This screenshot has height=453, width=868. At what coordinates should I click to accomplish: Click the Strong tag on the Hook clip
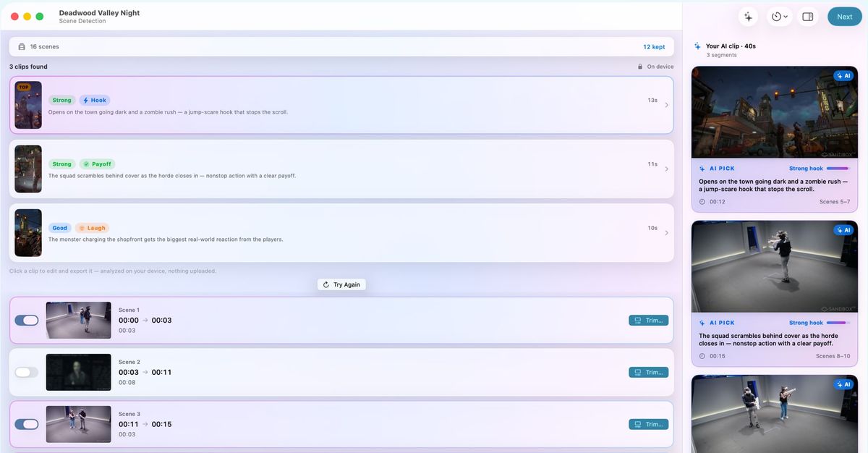point(61,100)
